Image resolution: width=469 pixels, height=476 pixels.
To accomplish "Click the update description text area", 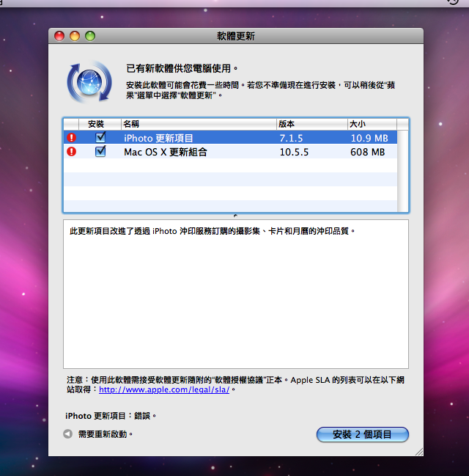I will point(236,294).
